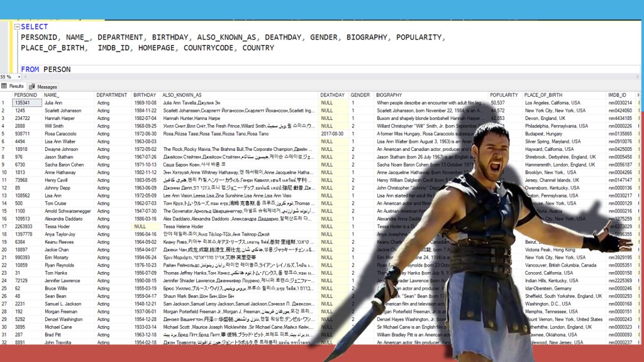Screen dimensions: 644x362
Task: Click the FROM keyword in query editor
Action: point(30,69)
